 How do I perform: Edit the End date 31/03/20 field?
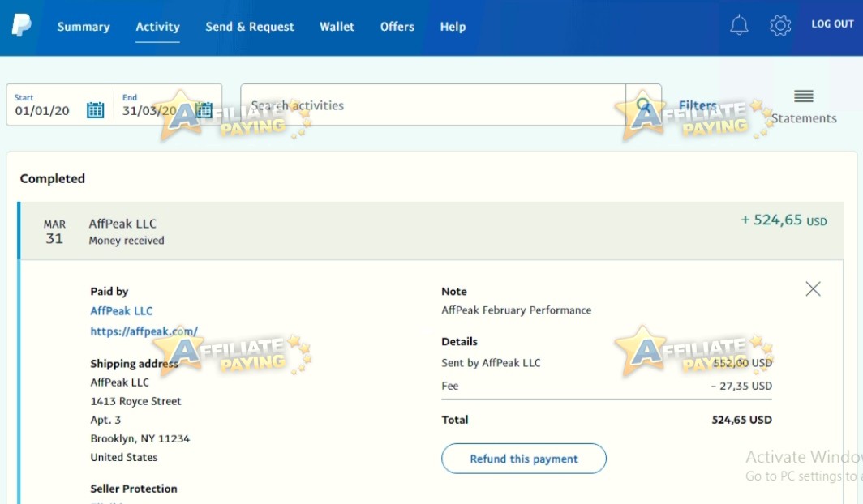pyautogui.click(x=149, y=110)
